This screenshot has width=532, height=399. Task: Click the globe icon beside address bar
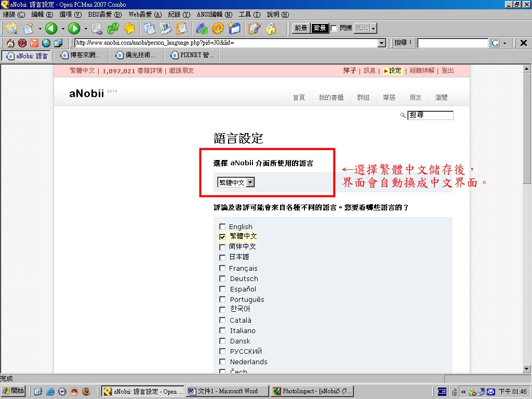coord(46,43)
